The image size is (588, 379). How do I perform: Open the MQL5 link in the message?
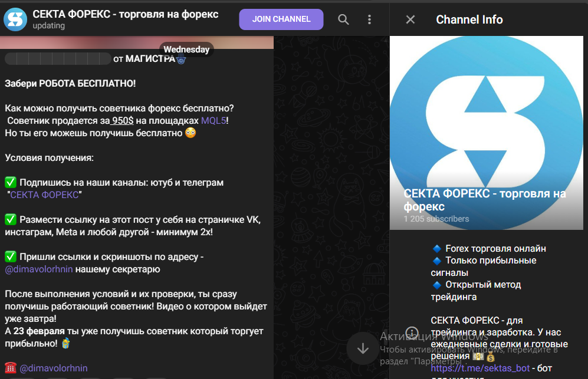click(213, 121)
